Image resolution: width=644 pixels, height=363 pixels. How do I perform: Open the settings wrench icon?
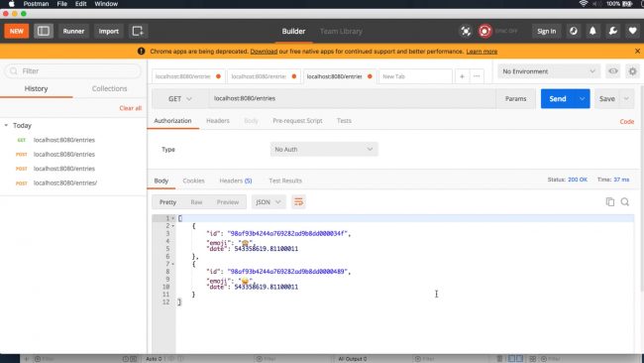(612, 32)
